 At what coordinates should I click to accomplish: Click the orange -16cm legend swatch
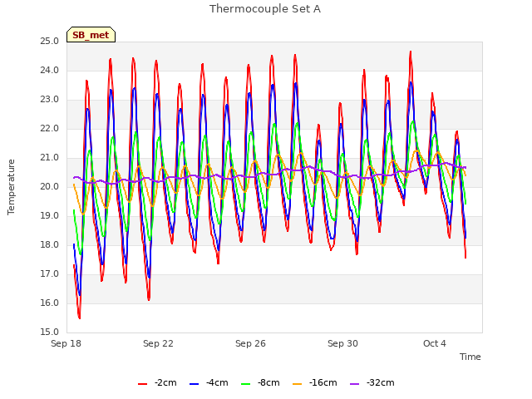tap(298, 384)
